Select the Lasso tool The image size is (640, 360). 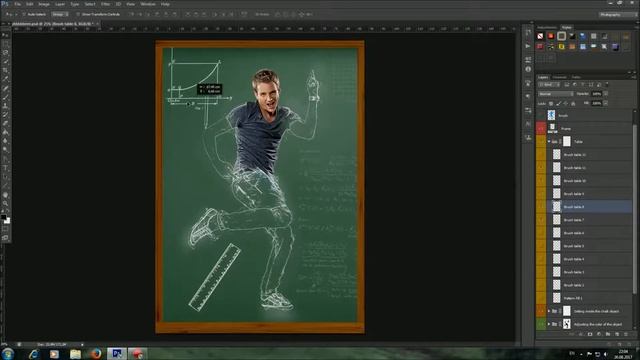(x=6, y=53)
